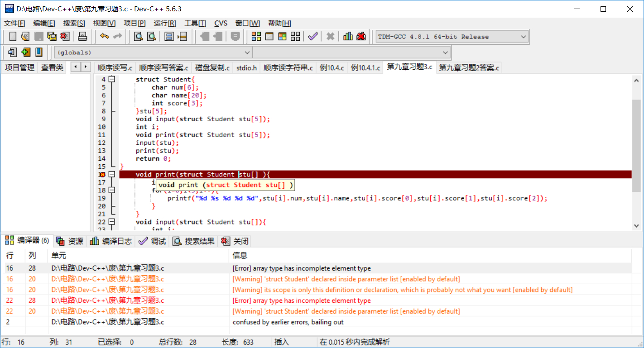
Task: Create a new source file from toolbar
Action: (13, 37)
